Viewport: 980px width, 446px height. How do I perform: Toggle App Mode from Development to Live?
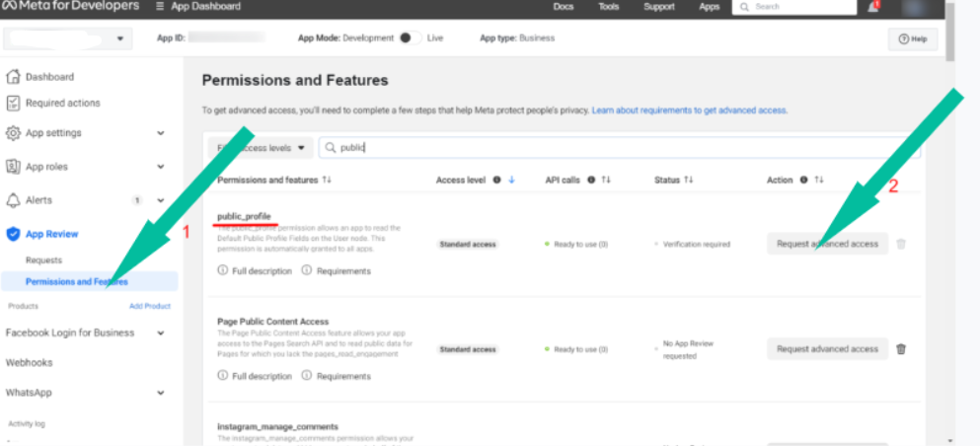[x=410, y=38]
